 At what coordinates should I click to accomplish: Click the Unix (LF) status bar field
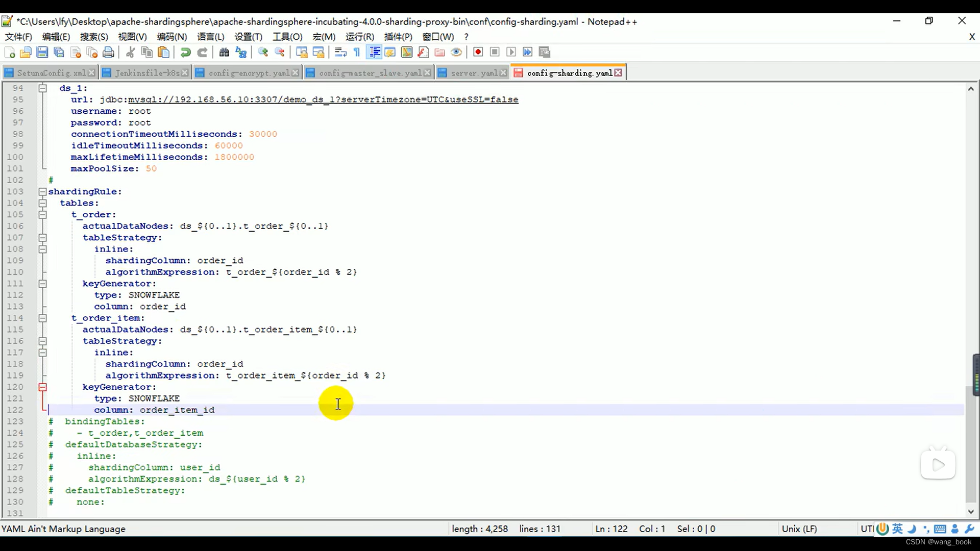pyautogui.click(x=799, y=529)
